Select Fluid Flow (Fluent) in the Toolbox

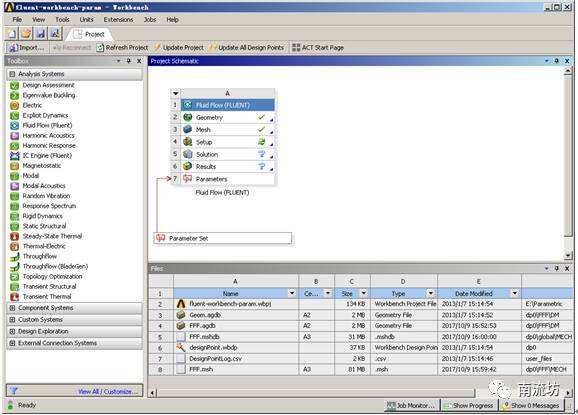[x=47, y=125]
